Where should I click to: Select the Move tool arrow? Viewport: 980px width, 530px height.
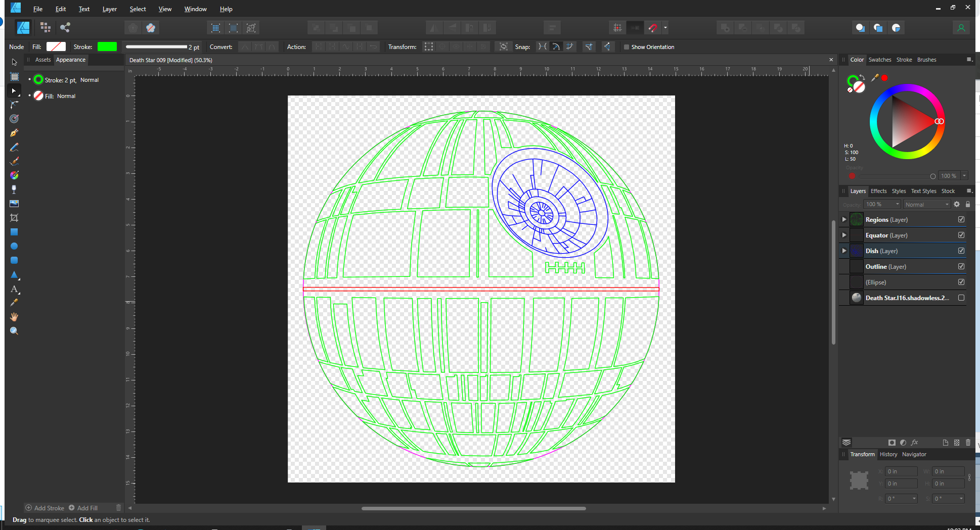click(x=14, y=62)
